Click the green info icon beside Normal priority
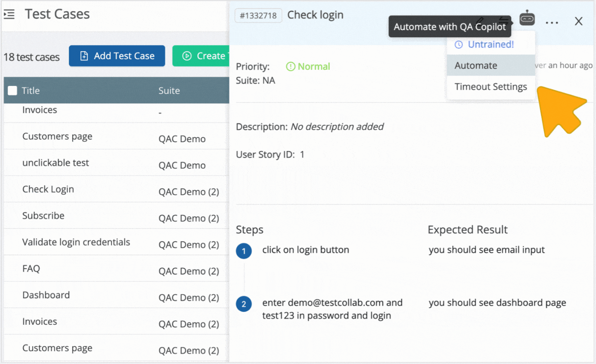596x364 pixels. 291,66
